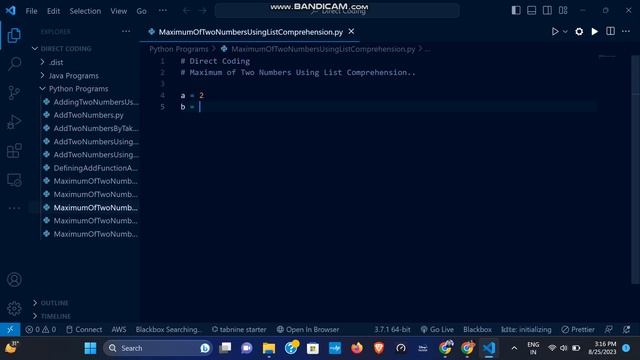Open editor More Actions ellipsis

coord(626,31)
